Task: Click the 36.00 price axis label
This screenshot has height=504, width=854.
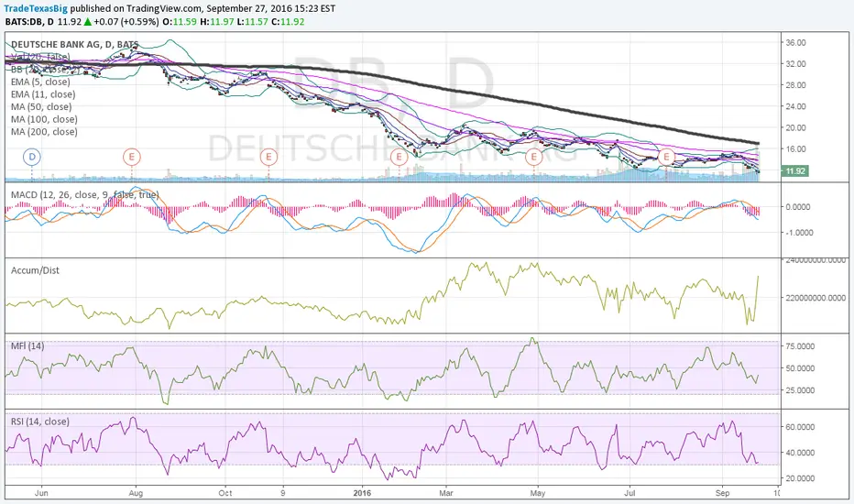Action: pos(795,42)
